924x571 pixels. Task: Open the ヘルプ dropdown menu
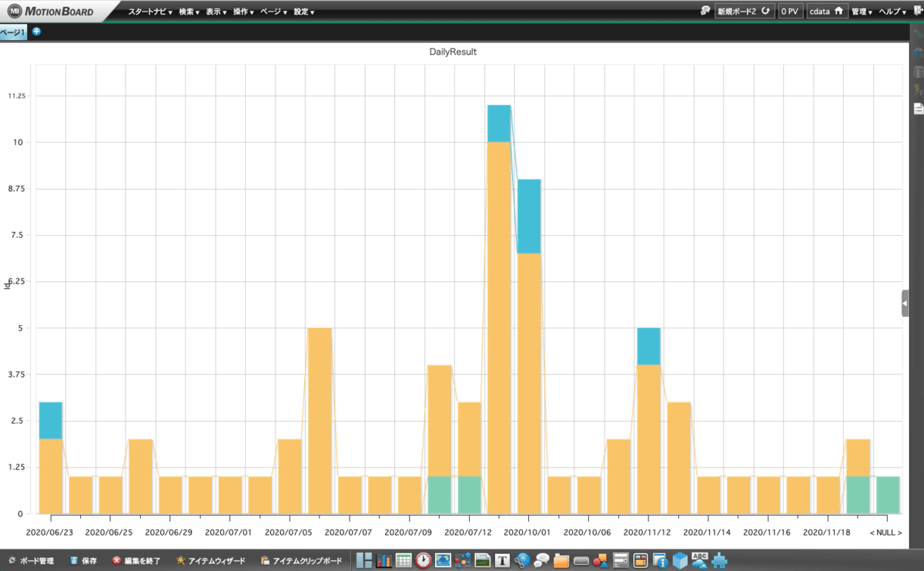893,12
